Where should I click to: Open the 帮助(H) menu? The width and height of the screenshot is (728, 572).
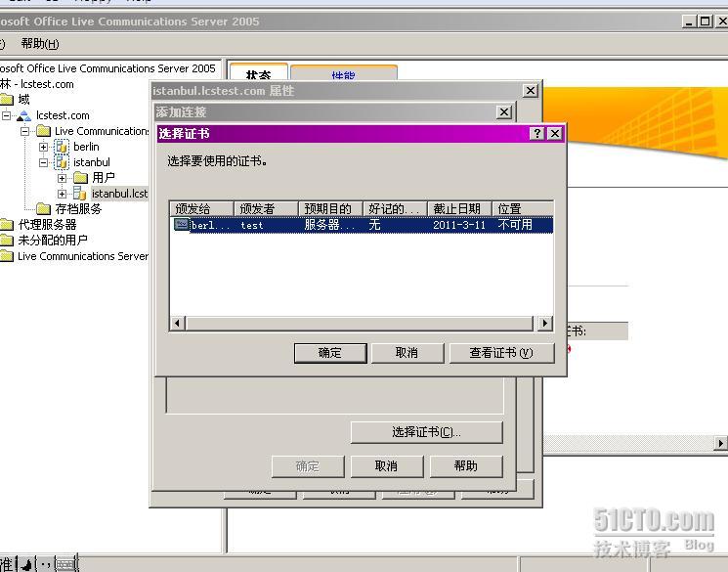40,44
